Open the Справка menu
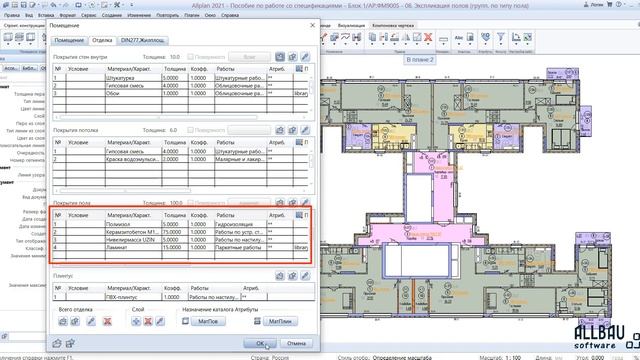The height and width of the screenshot is (360, 640). click(230, 15)
